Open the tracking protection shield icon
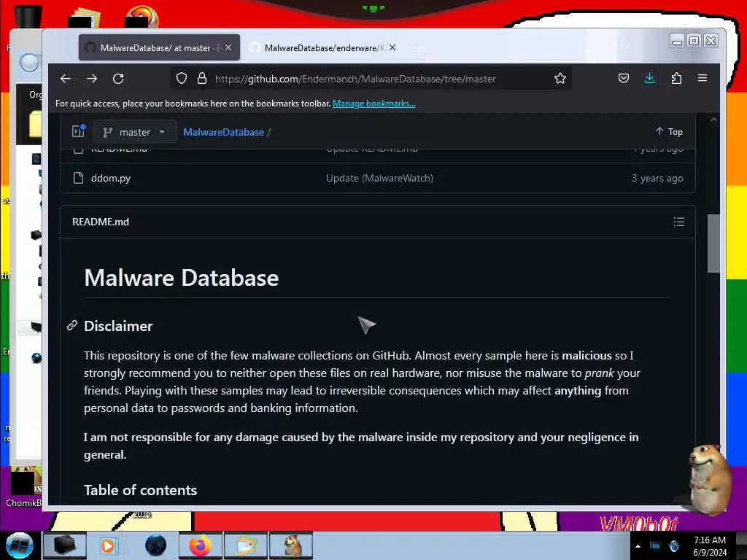 (181, 79)
